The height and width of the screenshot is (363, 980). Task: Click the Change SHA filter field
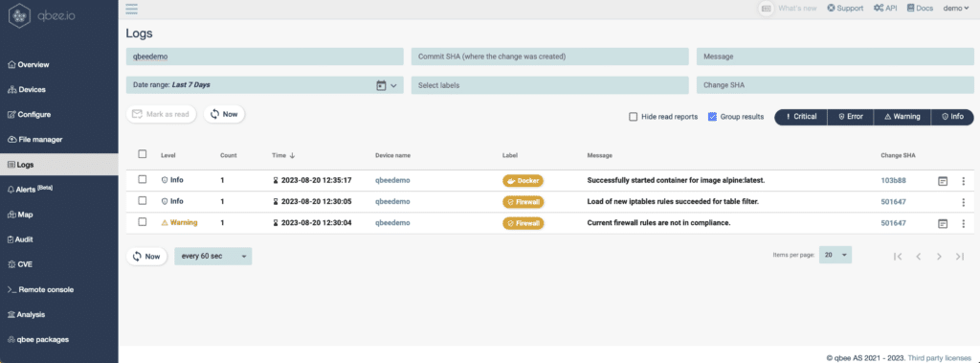pyautogui.click(x=835, y=85)
